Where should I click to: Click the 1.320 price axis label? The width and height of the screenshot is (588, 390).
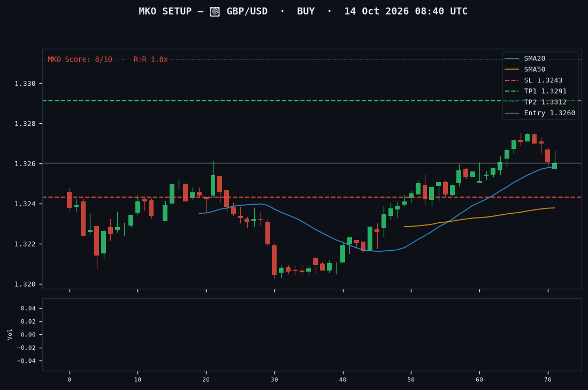click(25, 284)
